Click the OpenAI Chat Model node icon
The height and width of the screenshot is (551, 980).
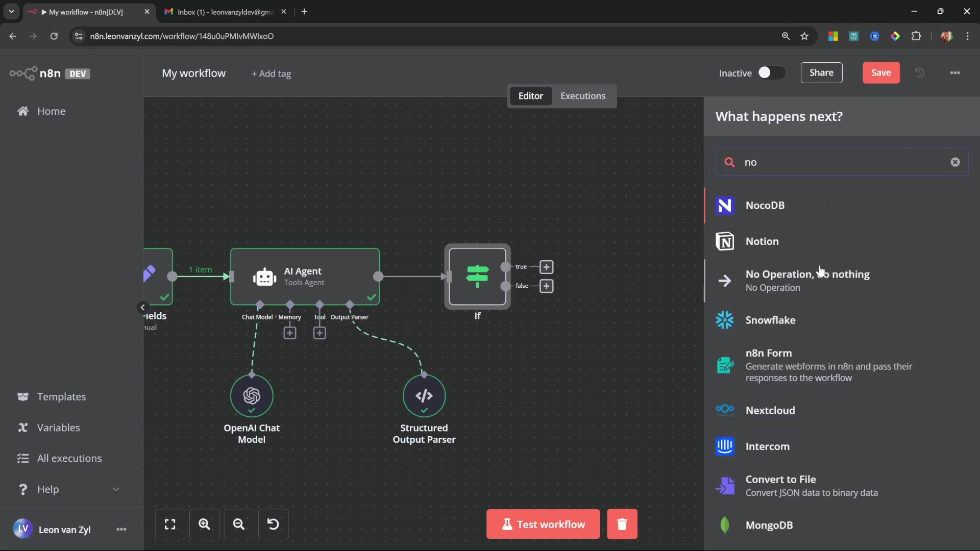252,396
